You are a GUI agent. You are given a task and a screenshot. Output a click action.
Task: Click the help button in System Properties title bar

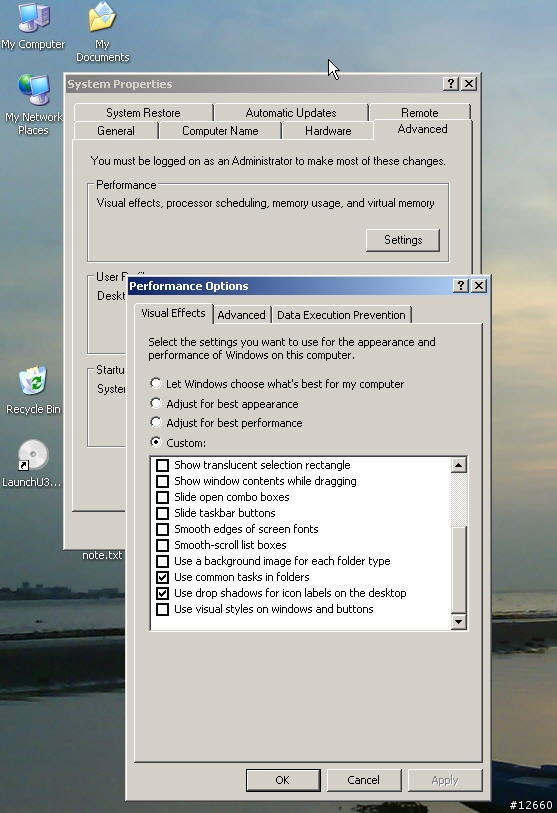click(x=451, y=83)
